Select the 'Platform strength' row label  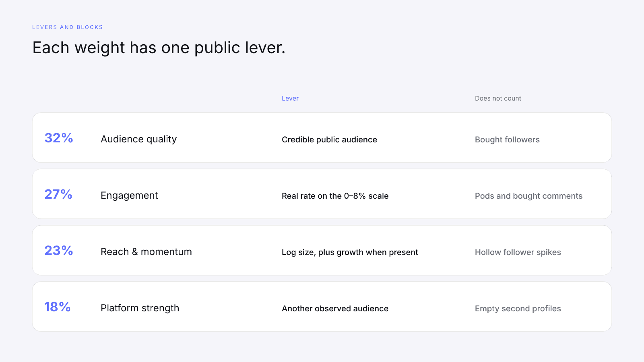[140, 308]
